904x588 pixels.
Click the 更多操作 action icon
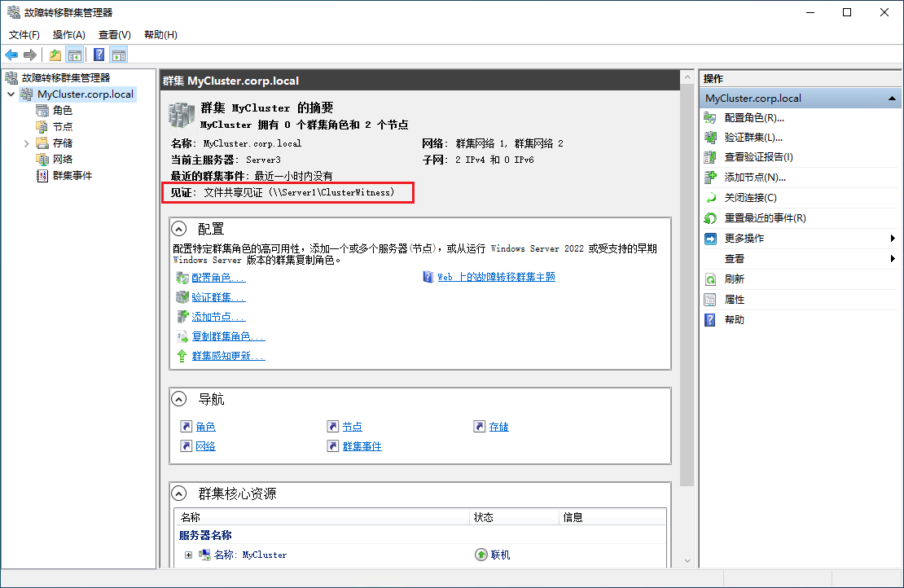tap(710, 238)
